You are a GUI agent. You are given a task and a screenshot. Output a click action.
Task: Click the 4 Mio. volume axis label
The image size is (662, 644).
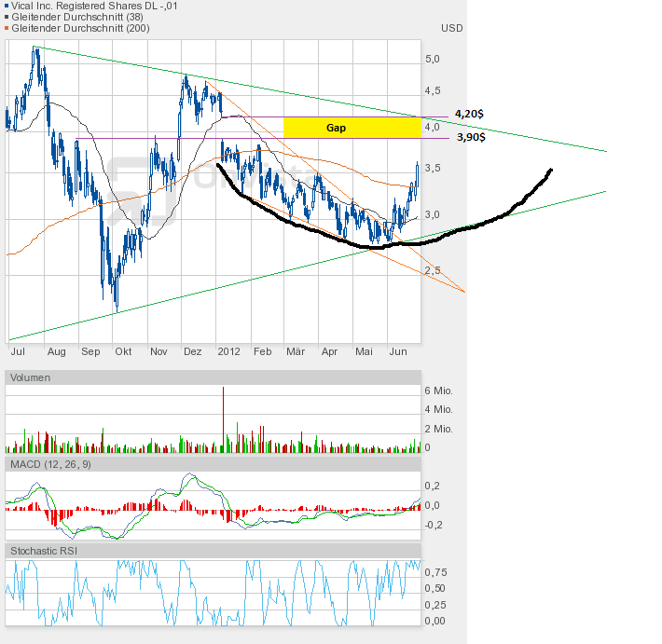pyautogui.click(x=438, y=409)
